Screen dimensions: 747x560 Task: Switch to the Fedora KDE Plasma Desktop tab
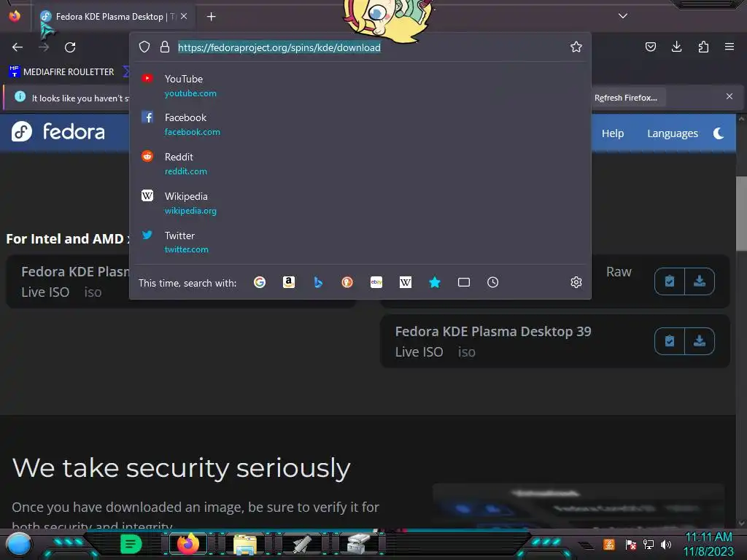point(112,17)
